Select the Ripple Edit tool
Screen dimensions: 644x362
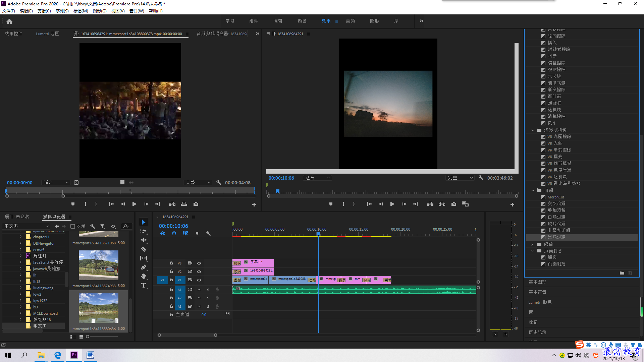pos(144,240)
